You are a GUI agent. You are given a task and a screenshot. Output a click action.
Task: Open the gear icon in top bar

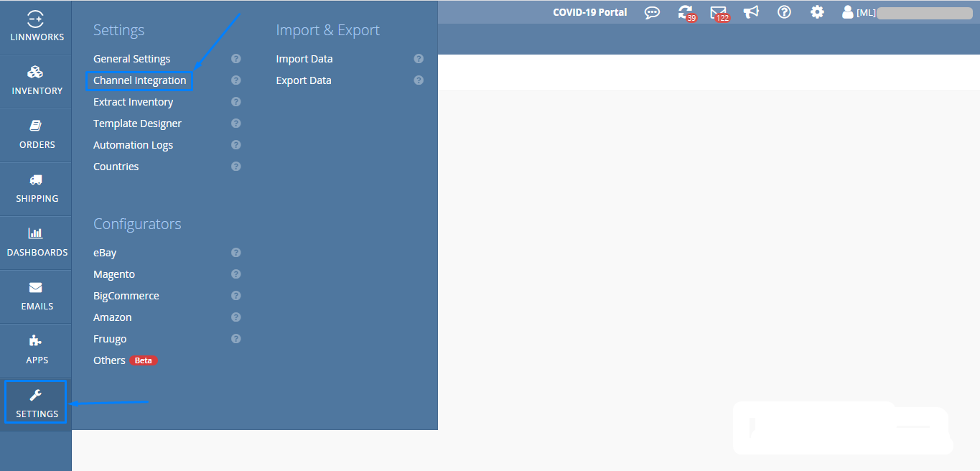pos(817,12)
